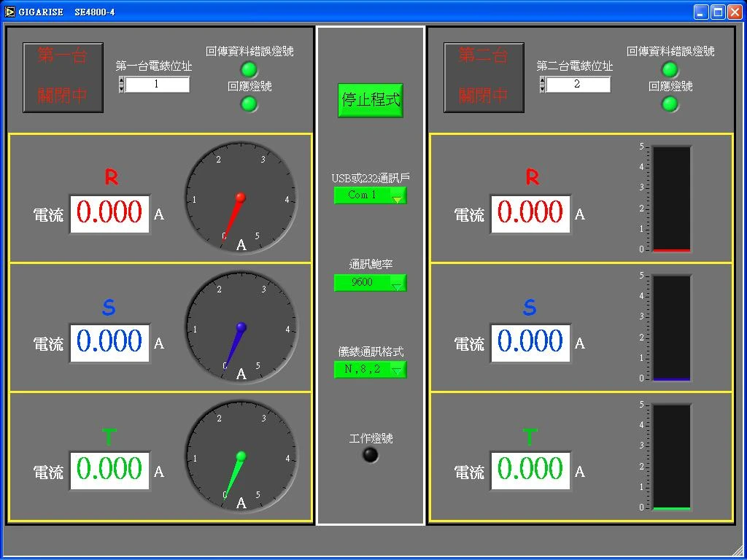
Task: Click the window resize grip corner
Action: coord(737,551)
